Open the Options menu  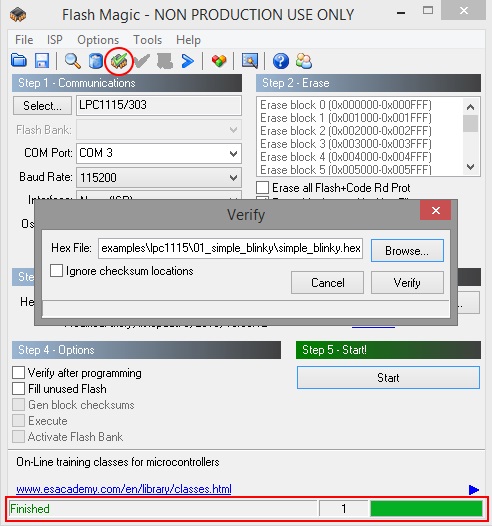pyautogui.click(x=98, y=40)
